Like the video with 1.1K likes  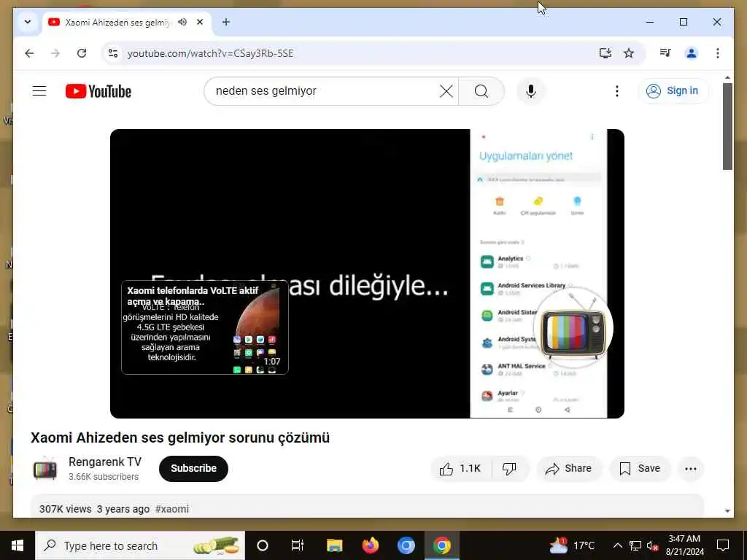coord(460,469)
